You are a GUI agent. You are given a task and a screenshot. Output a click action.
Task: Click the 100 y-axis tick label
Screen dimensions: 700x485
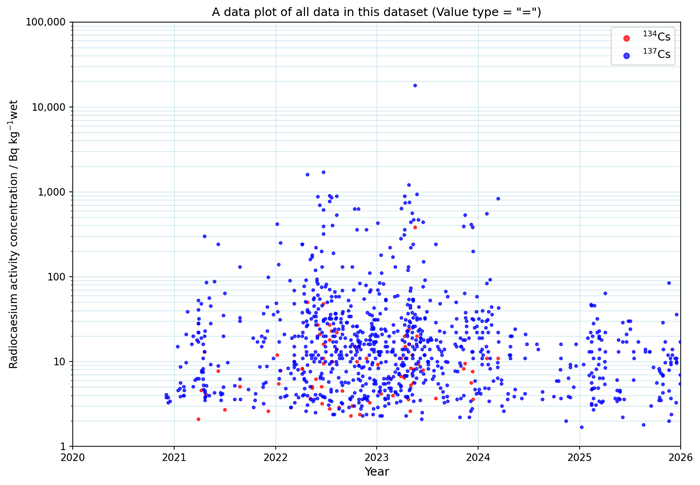[55, 277]
